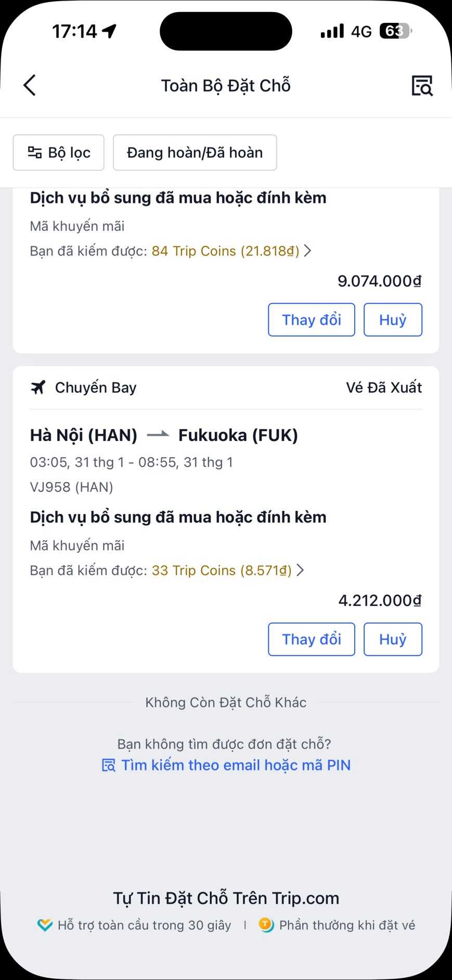Tap the Trip Coins reward icon
This screenshot has width=452, height=980.
tap(266, 925)
